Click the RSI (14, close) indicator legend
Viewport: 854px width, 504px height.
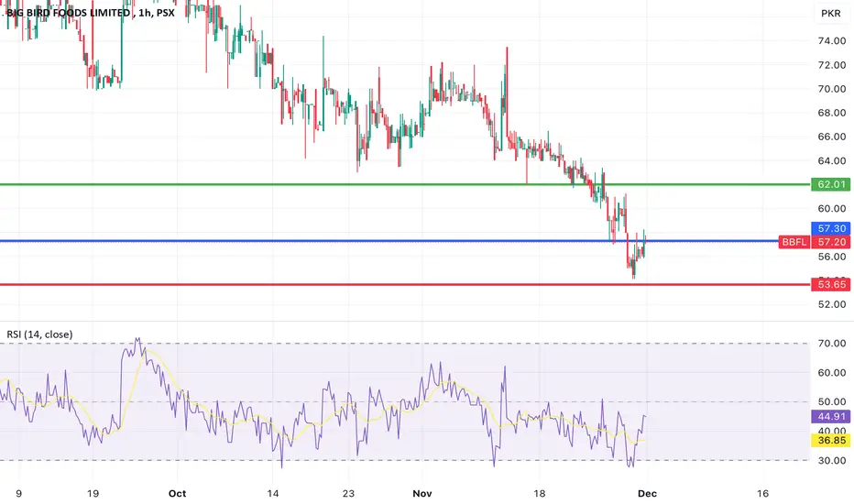(x=39, y=334)
